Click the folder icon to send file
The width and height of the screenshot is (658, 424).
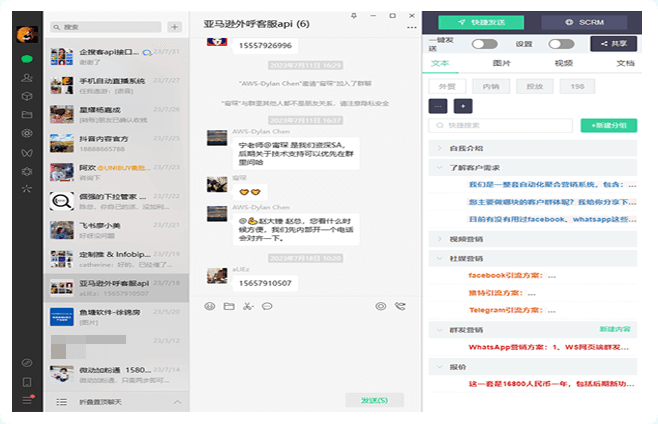pyautogui.click(x=228, y=306)
